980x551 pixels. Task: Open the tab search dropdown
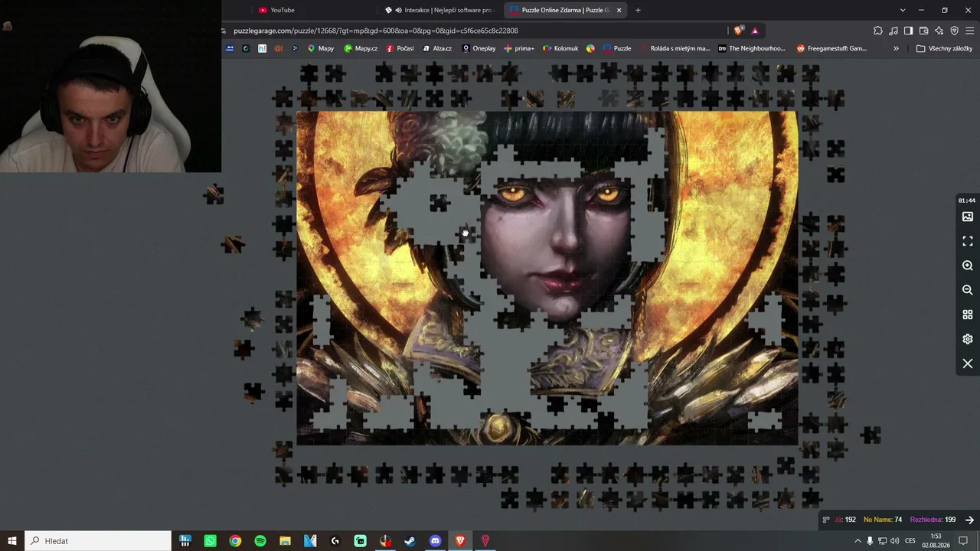click(x=903, y=10)
